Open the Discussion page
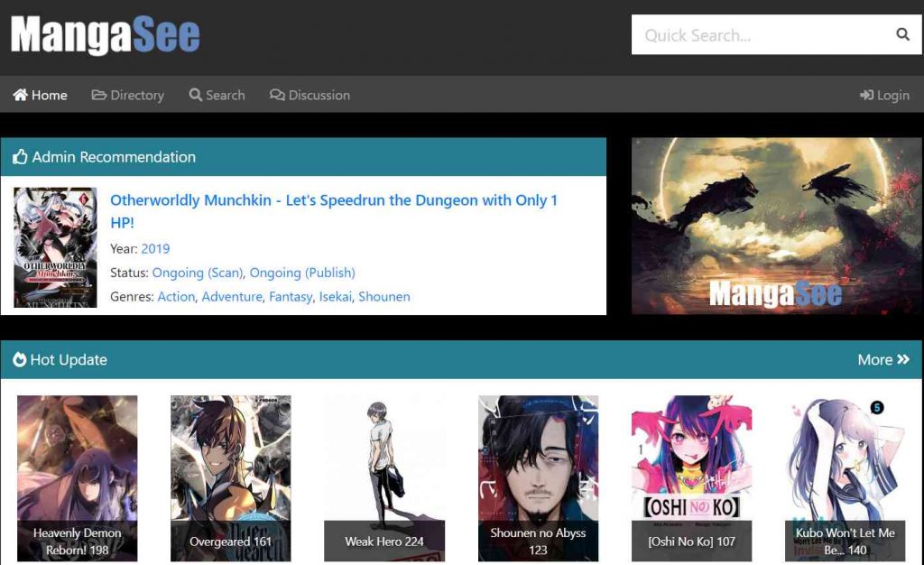Viewport: 924px width, 565px height. tap(310, 95)
